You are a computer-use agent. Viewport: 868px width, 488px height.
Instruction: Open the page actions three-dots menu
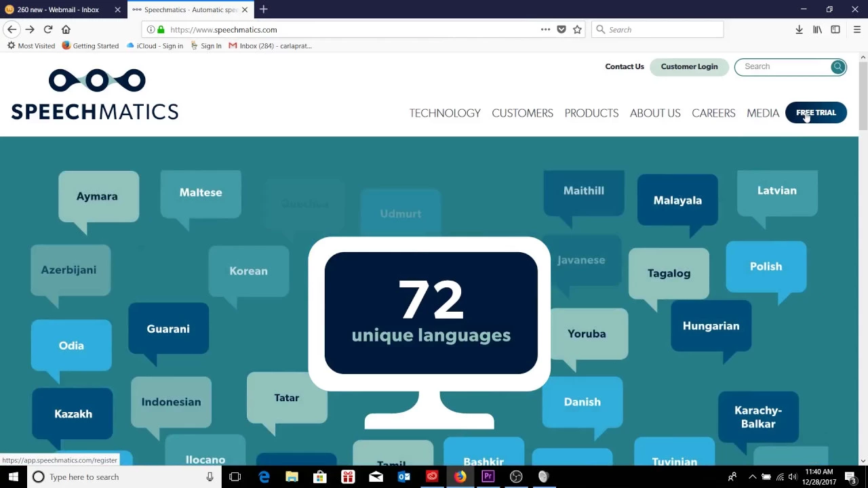(545, 30)
